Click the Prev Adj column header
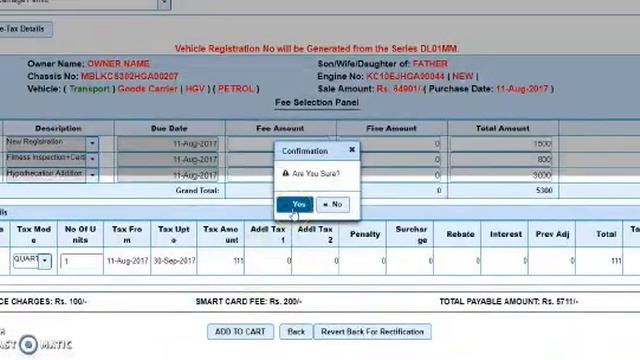The image size is (640, 360). coord(552,234)
